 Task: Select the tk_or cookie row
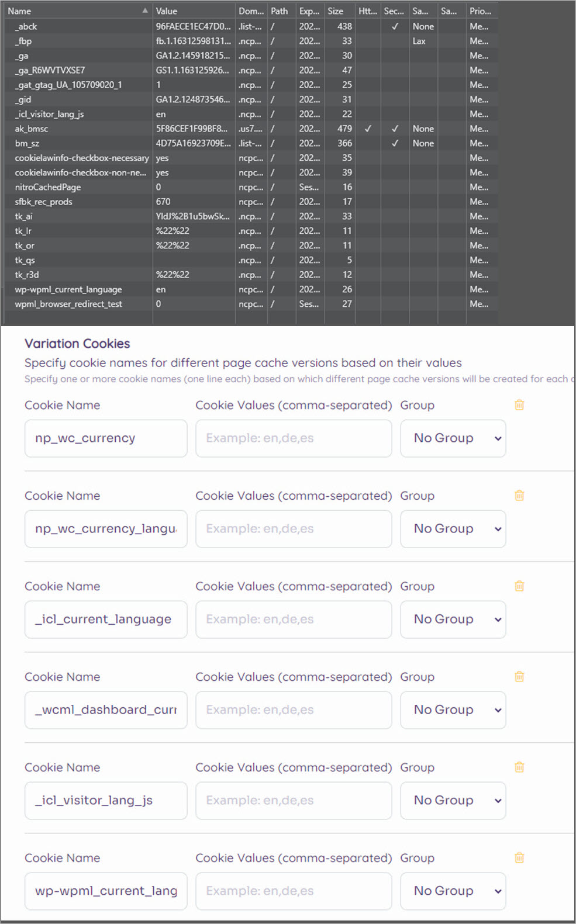251,245
